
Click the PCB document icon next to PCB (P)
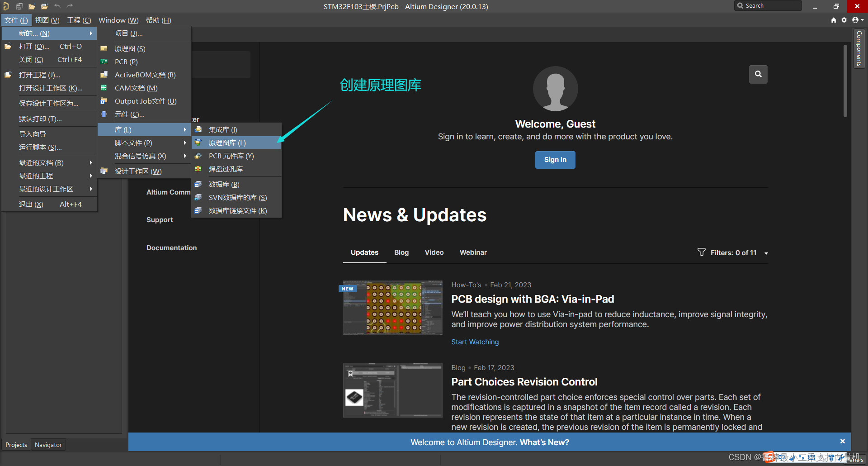coord(104,62)
